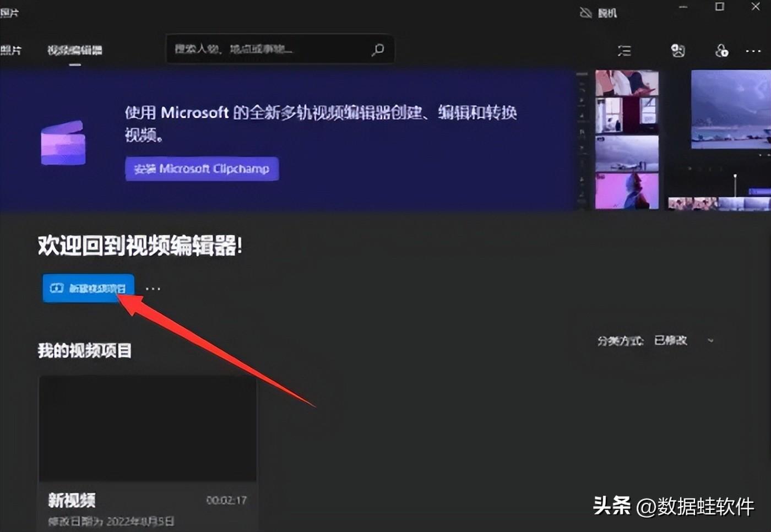Screen dimensions: 771x532
Task: Create a new video project
Action: (88, 288)
